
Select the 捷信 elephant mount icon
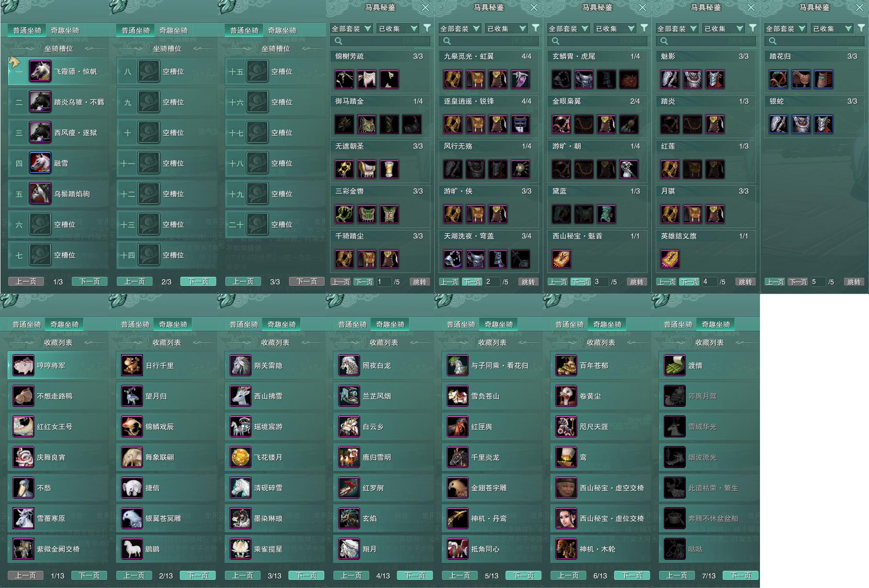(132, 488)
